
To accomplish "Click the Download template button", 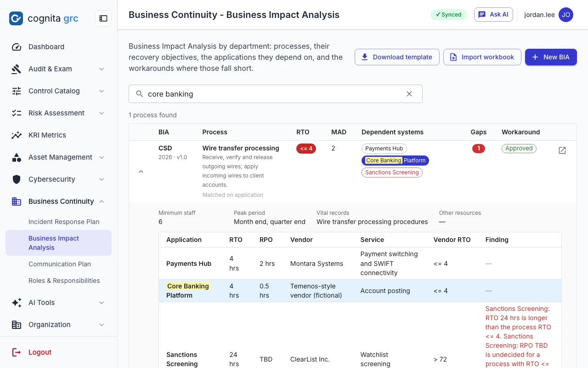I will [x=397, y=57].
